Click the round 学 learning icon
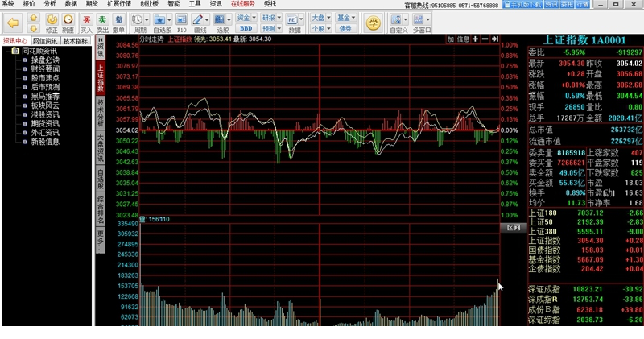The height and width of the screenshot is (339, 644). (373, 21)
